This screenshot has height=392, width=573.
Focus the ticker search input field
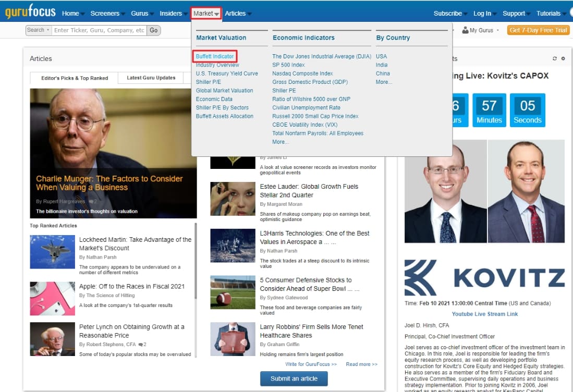(x=99, y=30)
